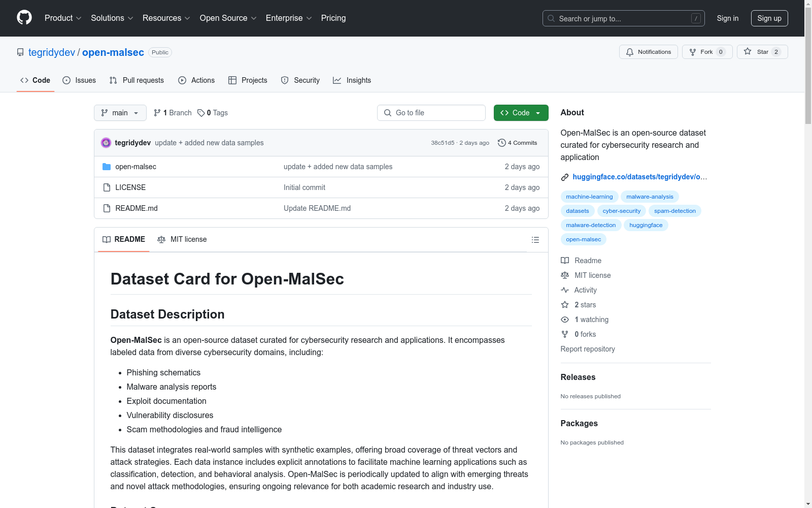Switch to the Security tab
The width and height of the screenshot is (812, 508).
point(300,80)
